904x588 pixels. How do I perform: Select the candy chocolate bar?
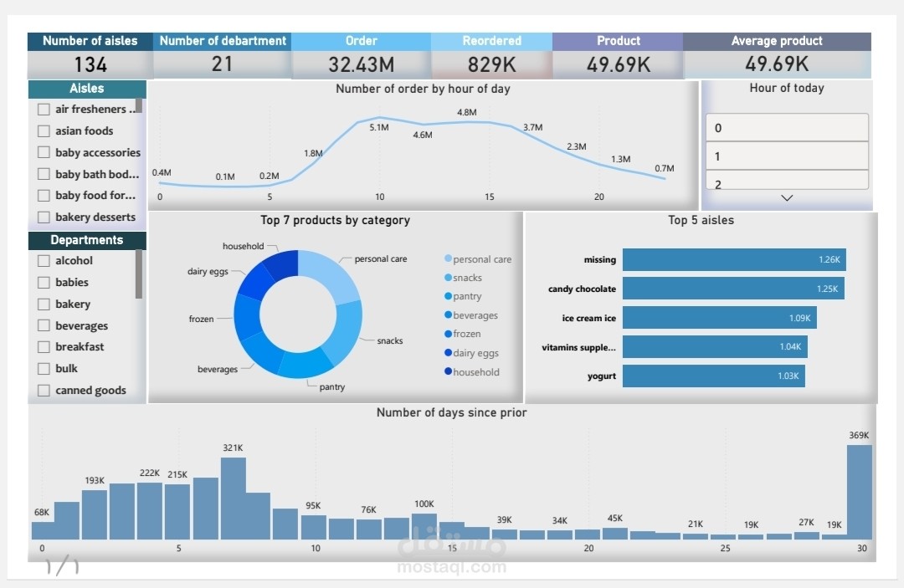(x=733, y=289)
